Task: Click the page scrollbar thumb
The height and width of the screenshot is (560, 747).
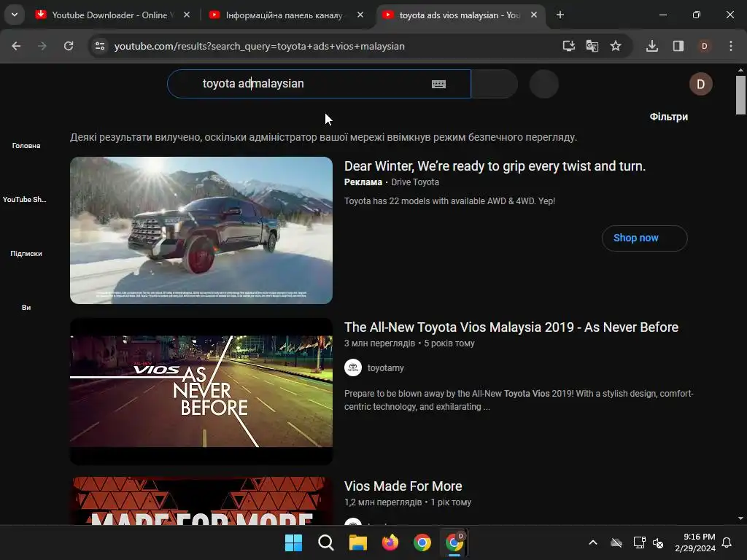Action: pos(740,96)
